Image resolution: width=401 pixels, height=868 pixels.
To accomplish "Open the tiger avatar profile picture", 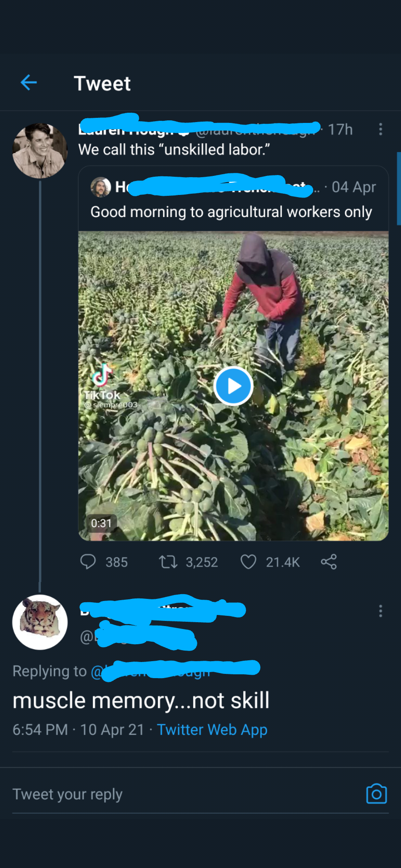I will [40, 622].
